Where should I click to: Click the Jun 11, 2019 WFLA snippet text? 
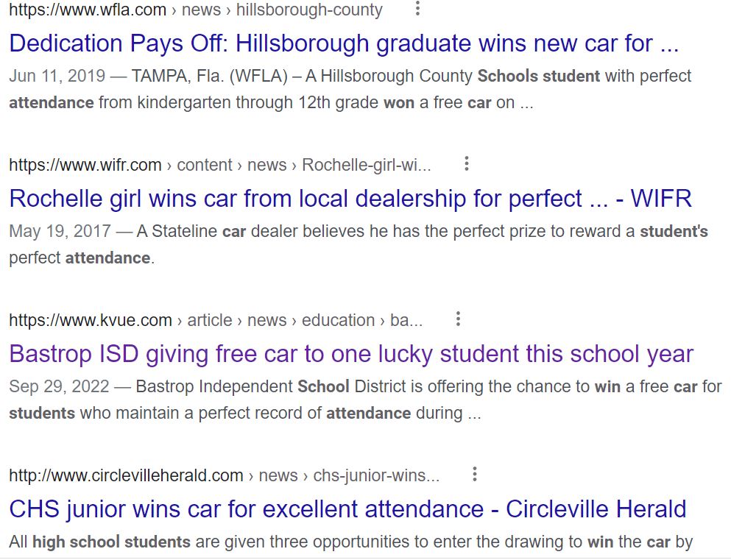pos(350,89)
